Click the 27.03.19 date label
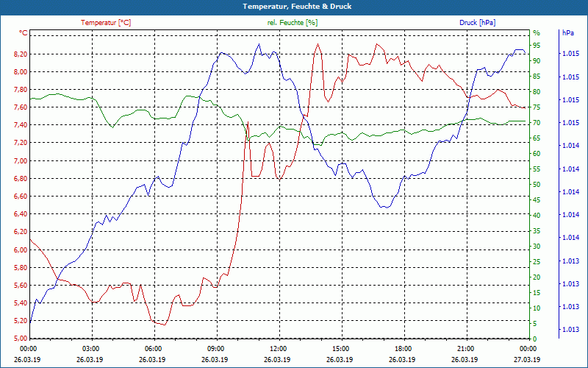 tap(527, 359)
